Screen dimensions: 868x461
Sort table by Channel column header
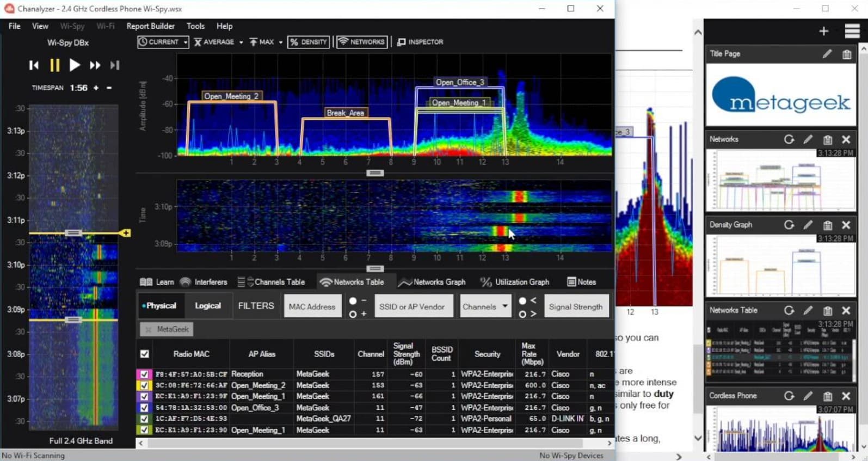pos(371,354)
